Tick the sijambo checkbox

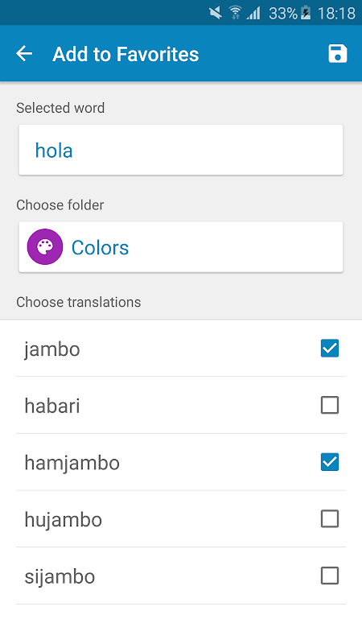coord(330,576)
